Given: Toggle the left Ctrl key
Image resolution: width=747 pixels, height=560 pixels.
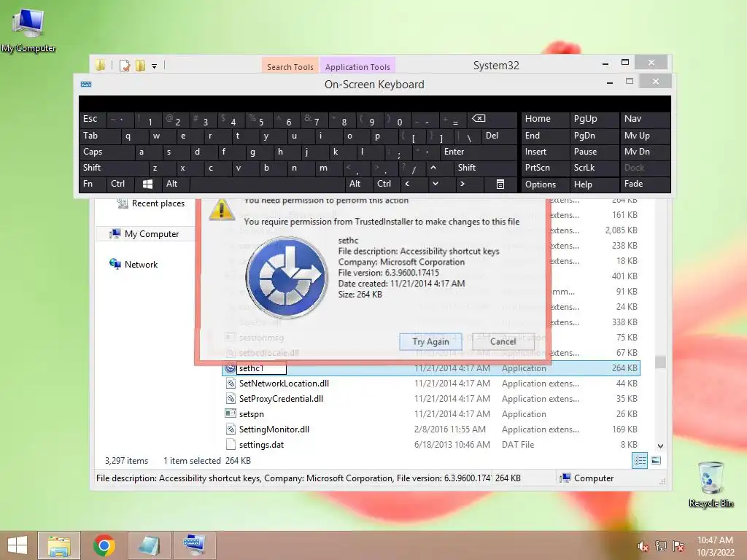Looking at the screenshot, I should 120,184.
